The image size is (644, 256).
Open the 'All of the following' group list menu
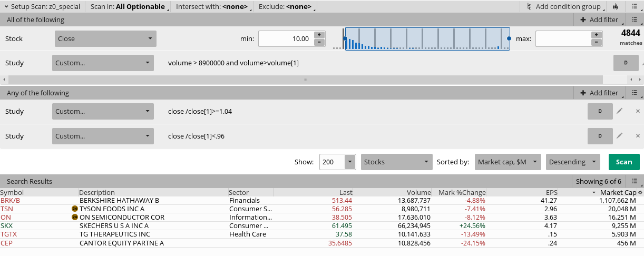635,19
